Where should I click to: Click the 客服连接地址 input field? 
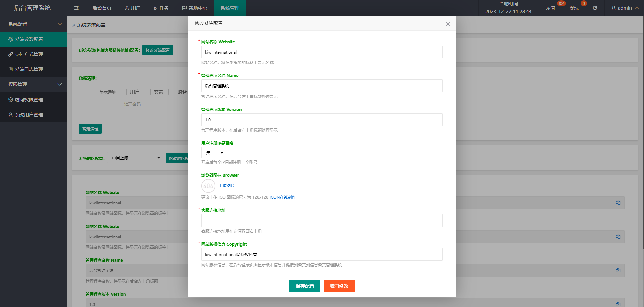pos(322,221)
